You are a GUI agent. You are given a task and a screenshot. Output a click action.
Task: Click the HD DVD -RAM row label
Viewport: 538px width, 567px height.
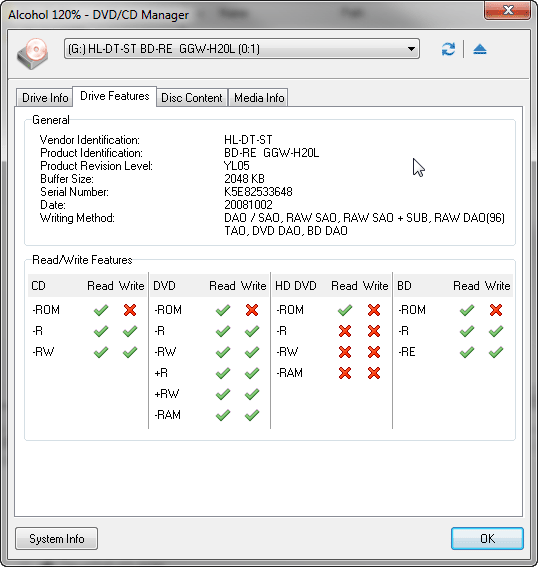coord(290,373)
